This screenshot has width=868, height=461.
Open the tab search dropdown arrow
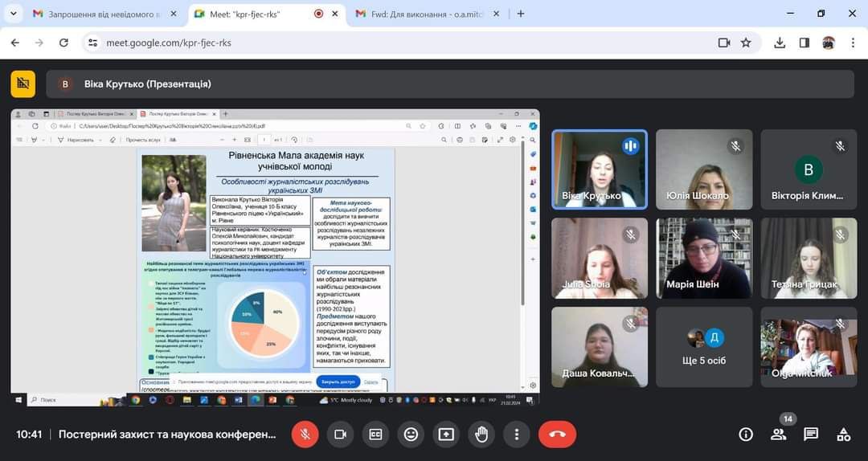(13, 14)
